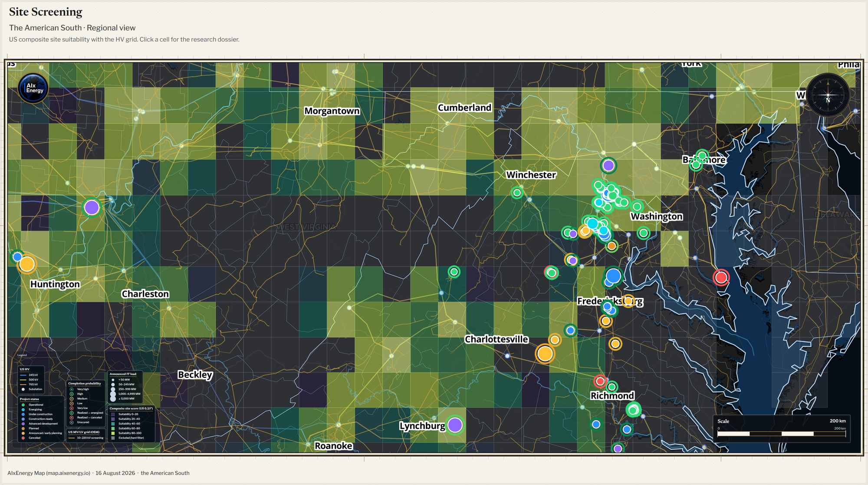Click 'Substation' in the US HV legend
This screenshot has height=485, width=868.
(x=36, y=389)
